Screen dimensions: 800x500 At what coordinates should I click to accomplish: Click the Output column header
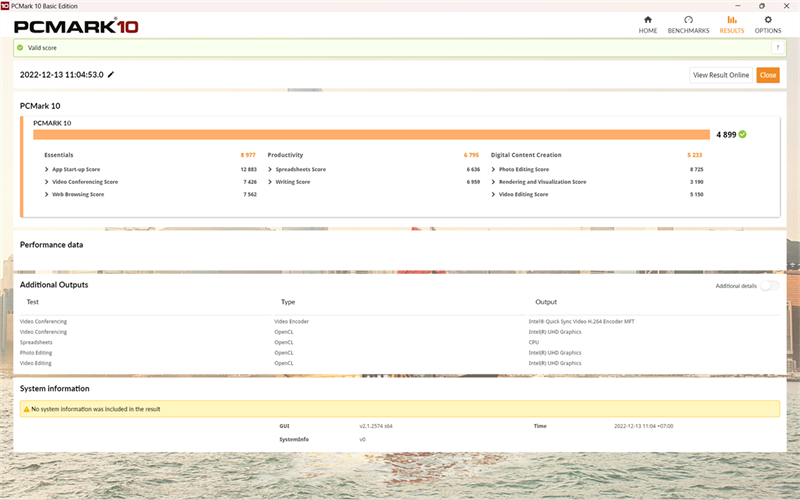[546, 302]
